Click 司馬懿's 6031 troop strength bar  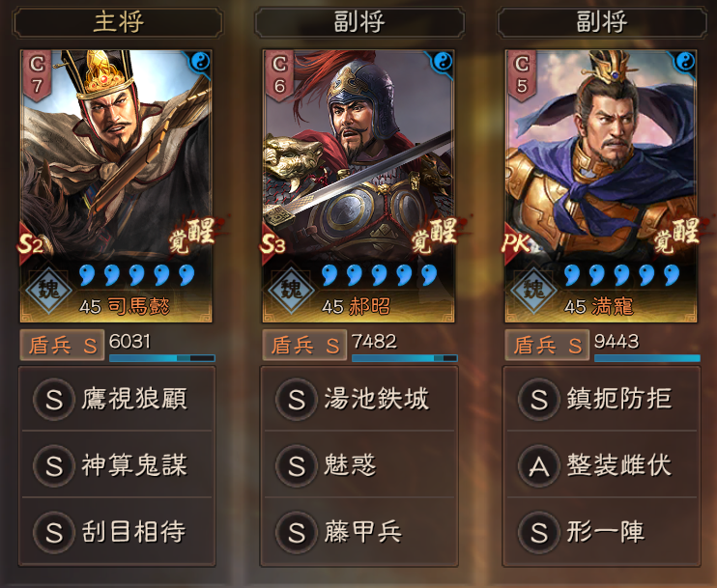point(162,358)
